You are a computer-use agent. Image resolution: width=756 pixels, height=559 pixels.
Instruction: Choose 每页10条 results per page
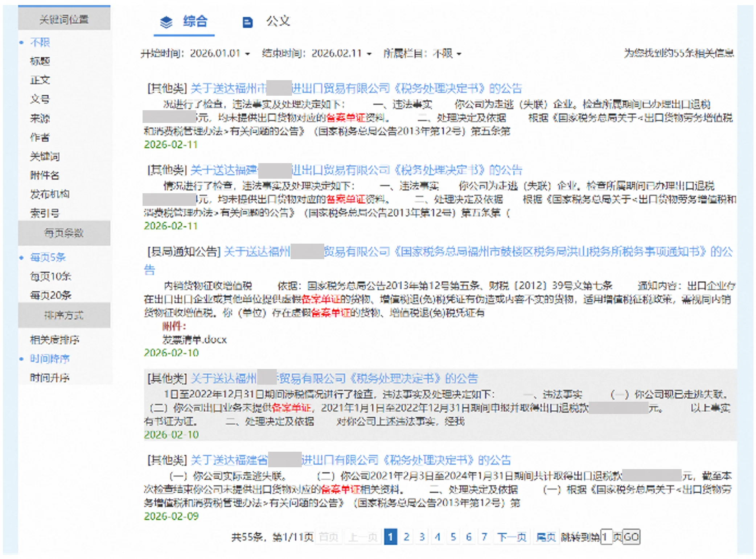50,277
